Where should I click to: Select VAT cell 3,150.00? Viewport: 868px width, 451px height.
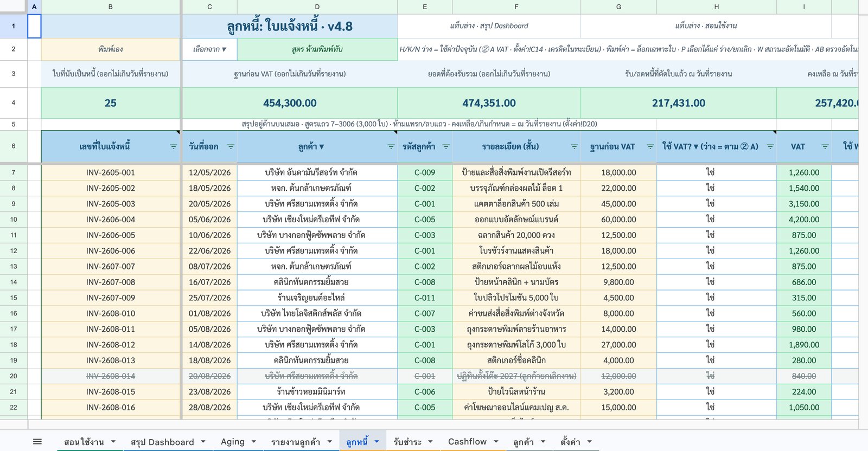[804, 204]
